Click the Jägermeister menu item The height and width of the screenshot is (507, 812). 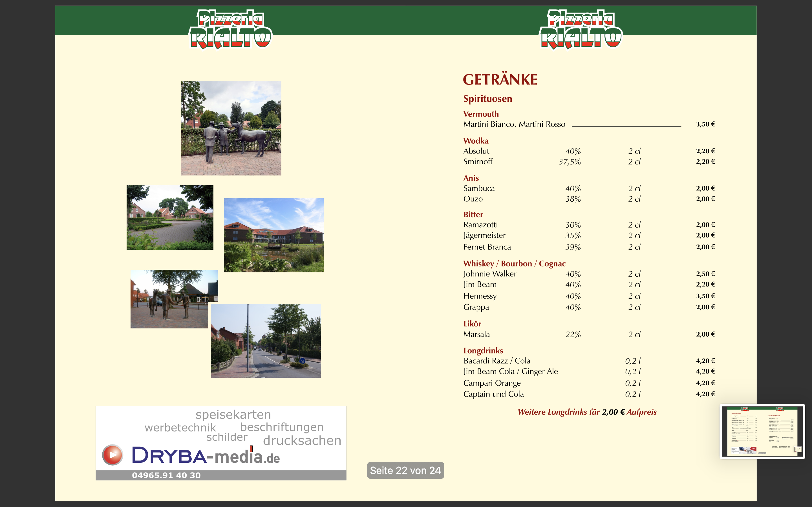click(484, 235)
